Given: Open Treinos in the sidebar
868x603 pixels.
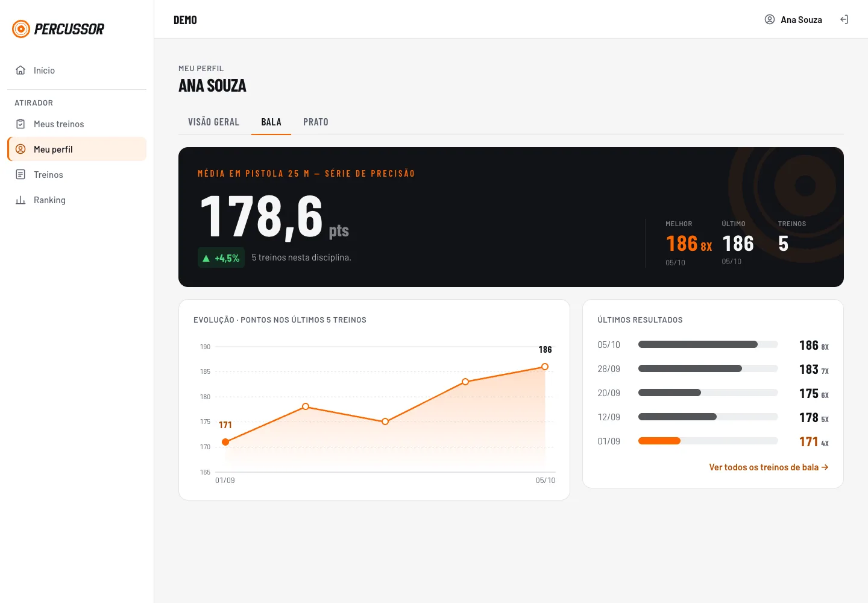Looking at the screenshot, I should [x=77, y=175].
